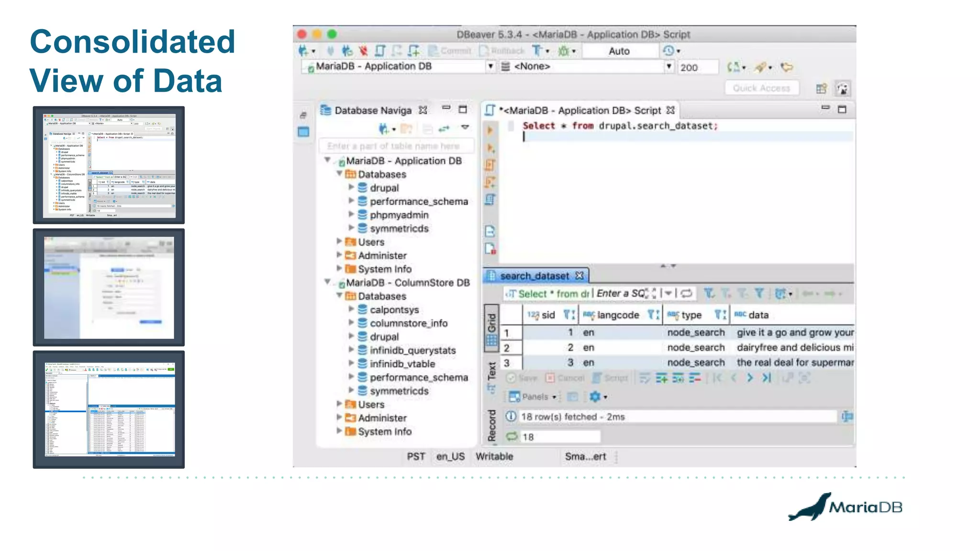980x551 pixels.
Task: Click the add row icon in the results toolbar
Action: [x=662, y=378]
